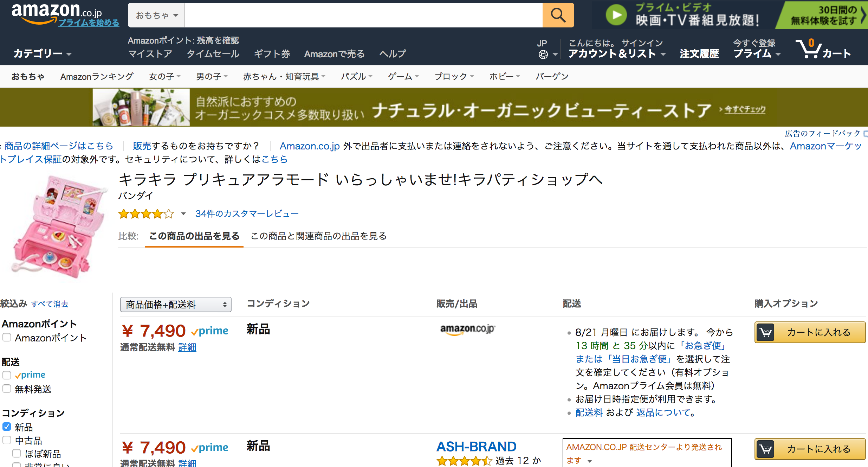Click the ad feedback icon 広告のフィードバック

866,134
